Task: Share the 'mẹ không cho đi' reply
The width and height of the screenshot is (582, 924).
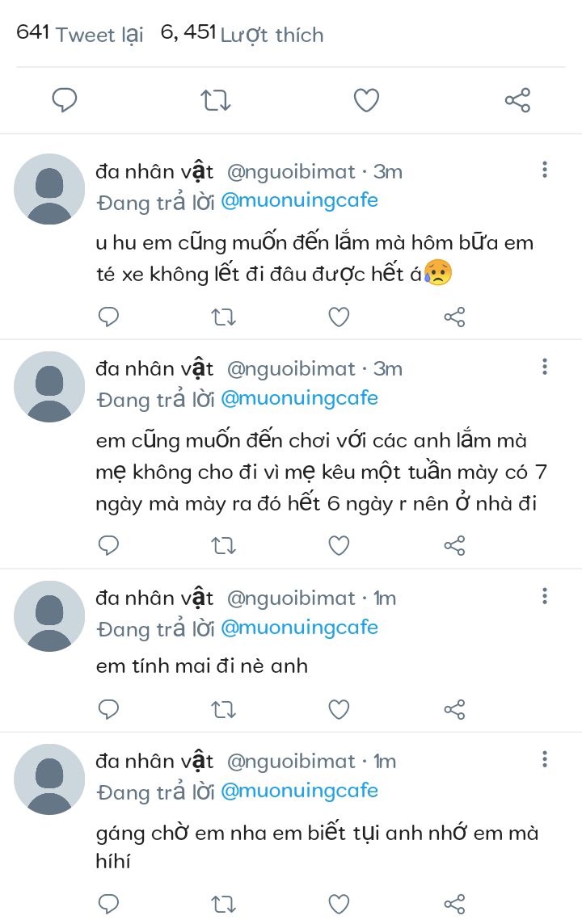Action: click(454, 545)
